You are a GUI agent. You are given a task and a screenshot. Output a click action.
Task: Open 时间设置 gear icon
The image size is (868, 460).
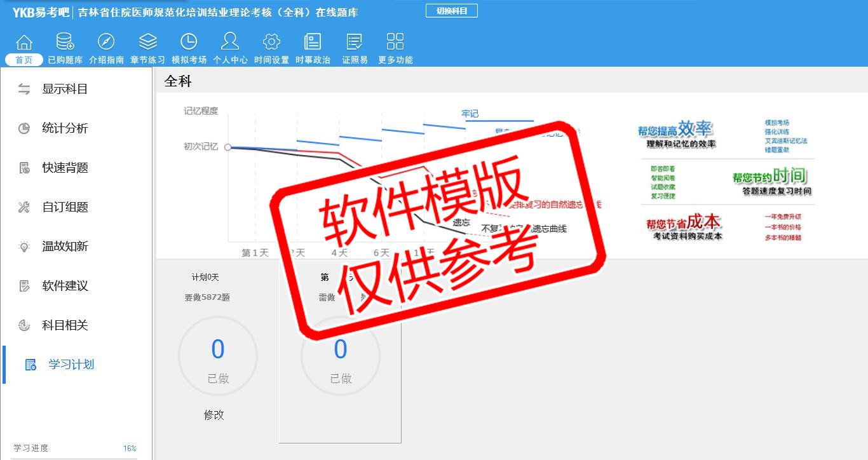(x=271, y=43)
